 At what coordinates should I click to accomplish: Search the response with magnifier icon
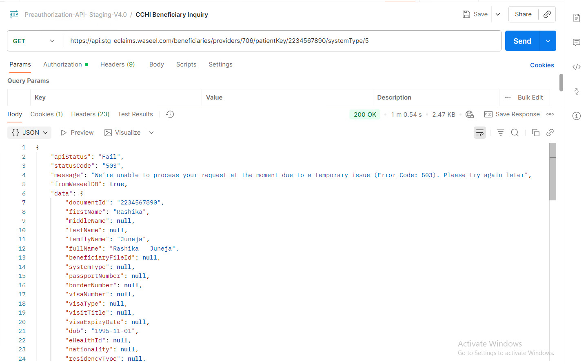click(x=515, y=133)
